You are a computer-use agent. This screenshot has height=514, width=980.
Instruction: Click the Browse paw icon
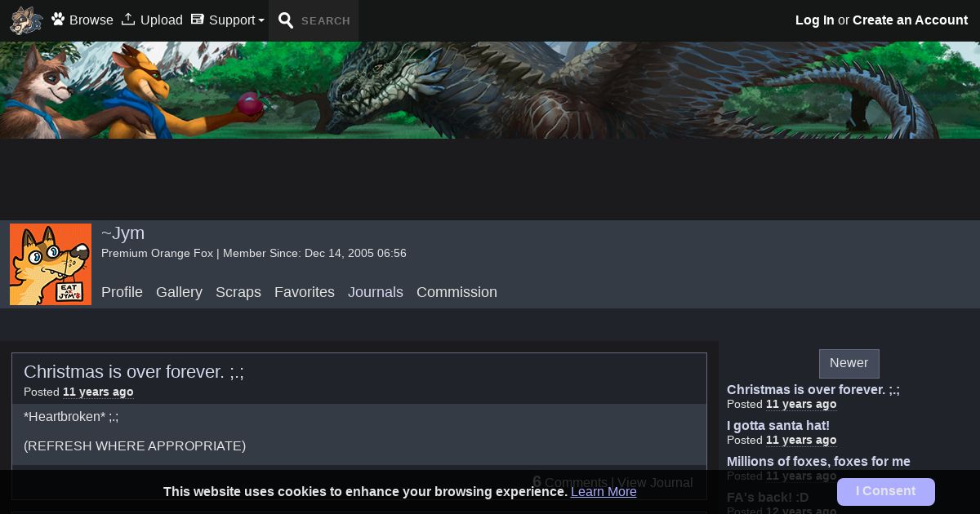pos(58,19)
